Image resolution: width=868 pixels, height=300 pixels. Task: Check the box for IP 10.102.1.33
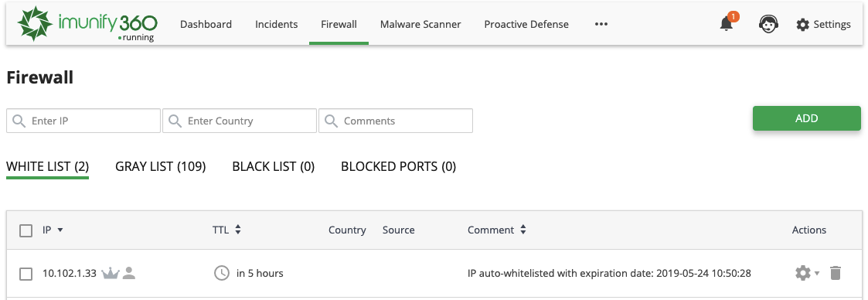tap(26, 274)
